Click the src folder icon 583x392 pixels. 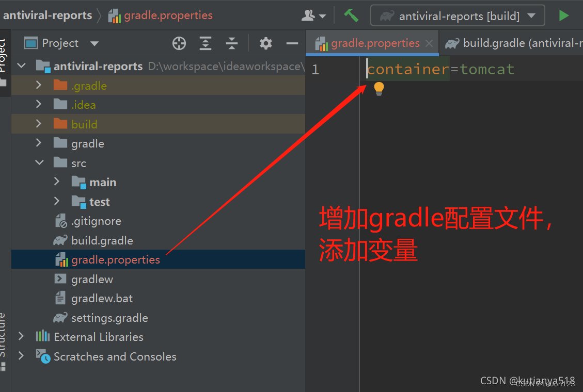[x=60, y=162]
